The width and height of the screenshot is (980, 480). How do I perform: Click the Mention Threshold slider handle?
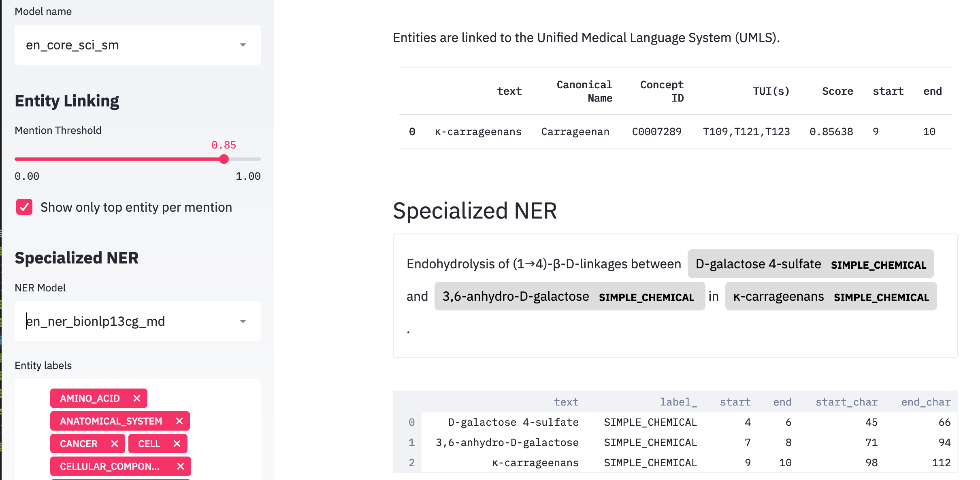point(224,159)
